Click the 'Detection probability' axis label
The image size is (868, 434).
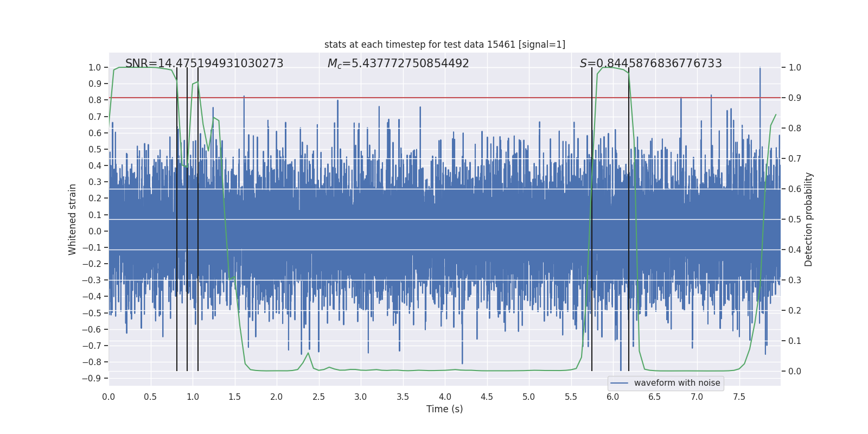tap(808, 219)
